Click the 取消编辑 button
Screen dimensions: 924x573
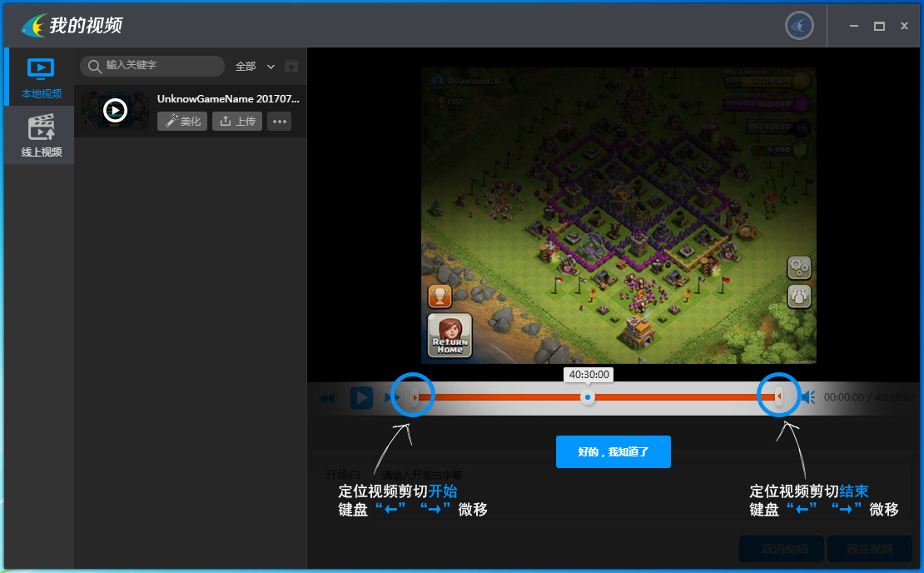pyautogui.click(x=781, y=549)
